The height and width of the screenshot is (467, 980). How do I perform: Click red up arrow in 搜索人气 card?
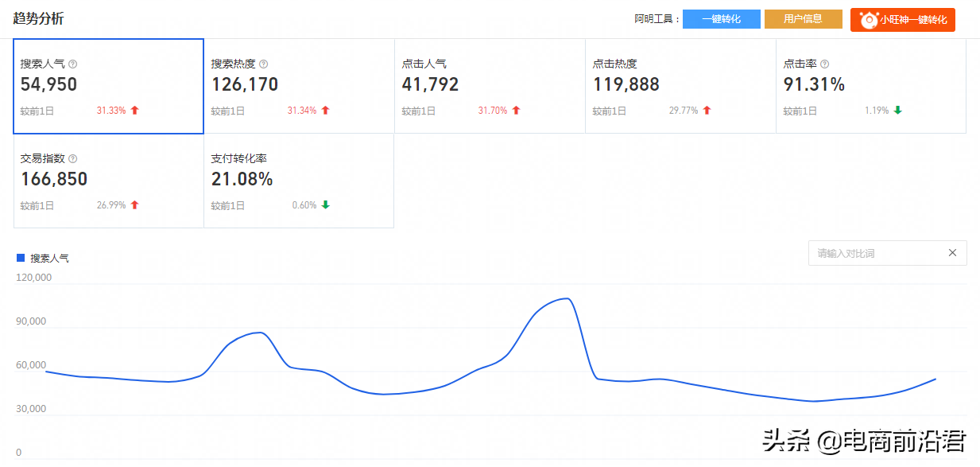[134, 111]
